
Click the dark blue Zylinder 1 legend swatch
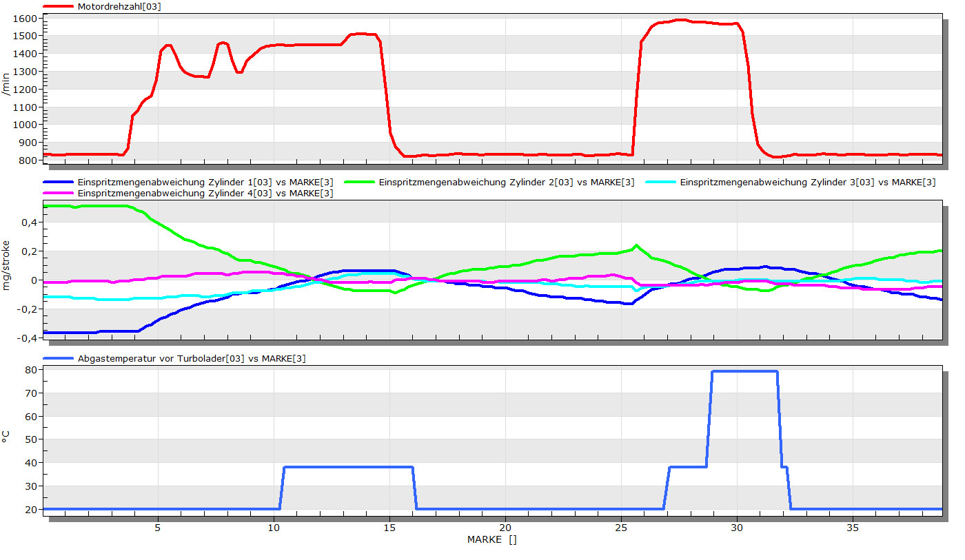[x=58, y=183]
